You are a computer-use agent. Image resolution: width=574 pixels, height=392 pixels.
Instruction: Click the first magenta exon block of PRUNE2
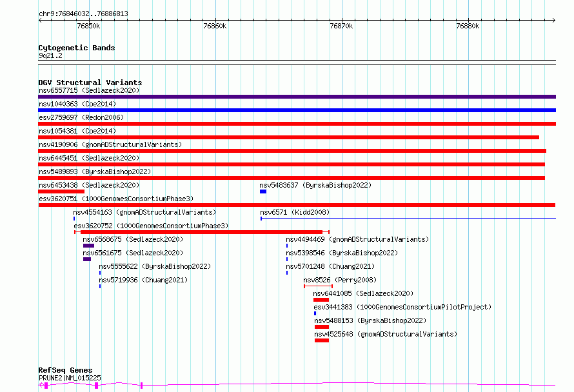pos(46,386)
